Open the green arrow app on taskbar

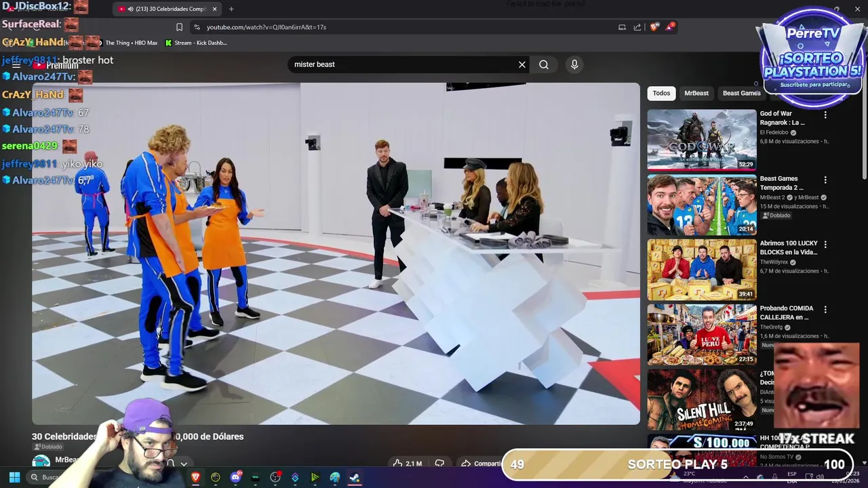pyautogui.click(x=315, y=477)
